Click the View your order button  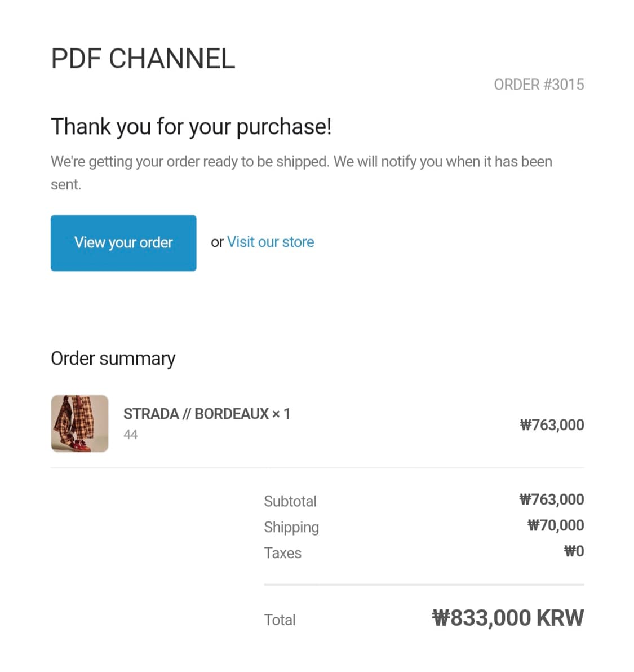click(123, 243)
